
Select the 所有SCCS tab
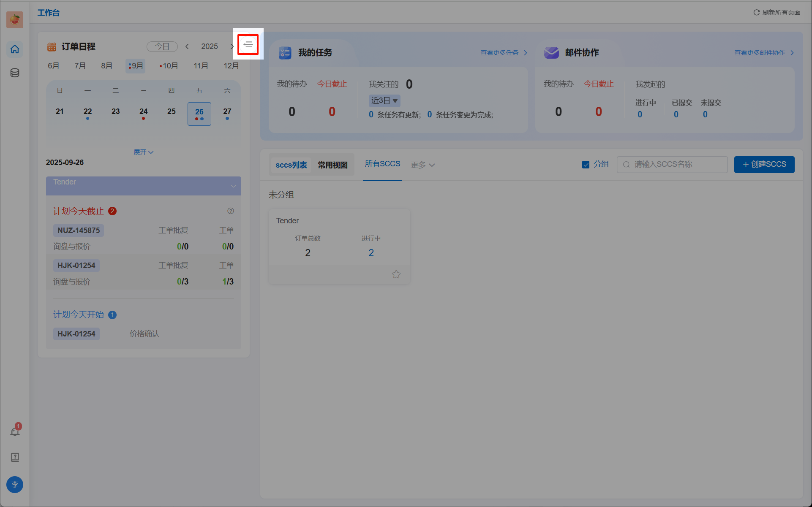(382, 164)
